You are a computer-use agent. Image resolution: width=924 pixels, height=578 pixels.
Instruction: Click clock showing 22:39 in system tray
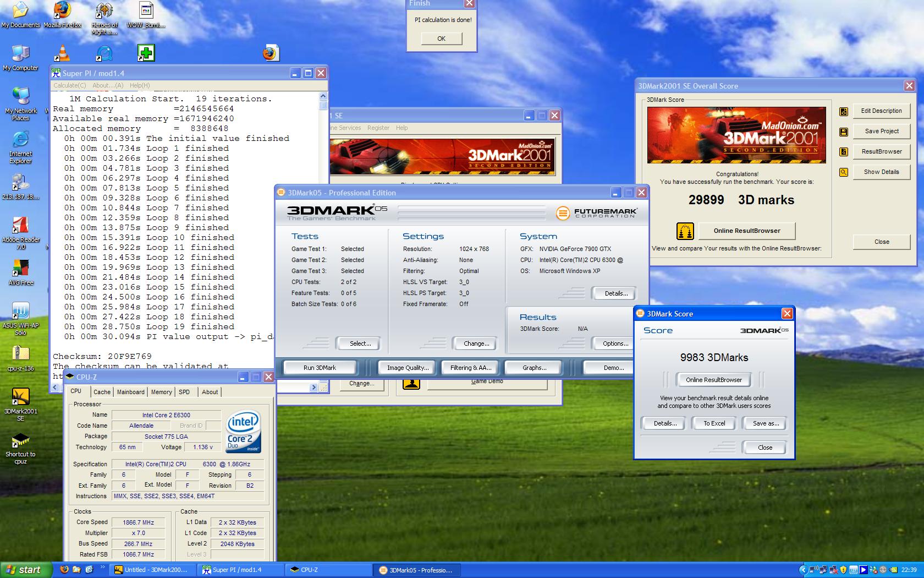point(909,570)
